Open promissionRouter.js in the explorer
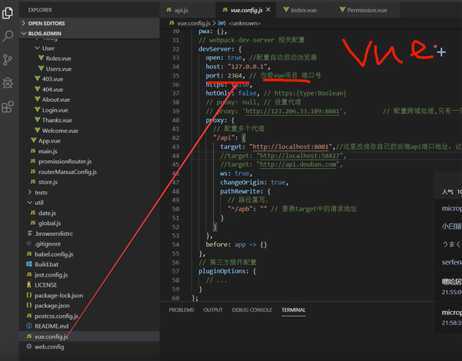The image size is (462, 361). pyautogui.click(x=65, y=162)
